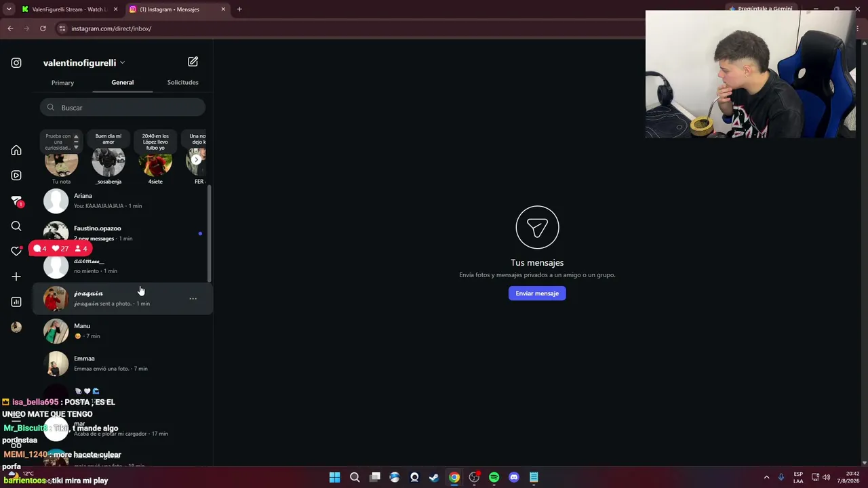This screenshot has width=868, height=488.
Task: Open Windows taskbar search
Action: [x=355, y=478]
